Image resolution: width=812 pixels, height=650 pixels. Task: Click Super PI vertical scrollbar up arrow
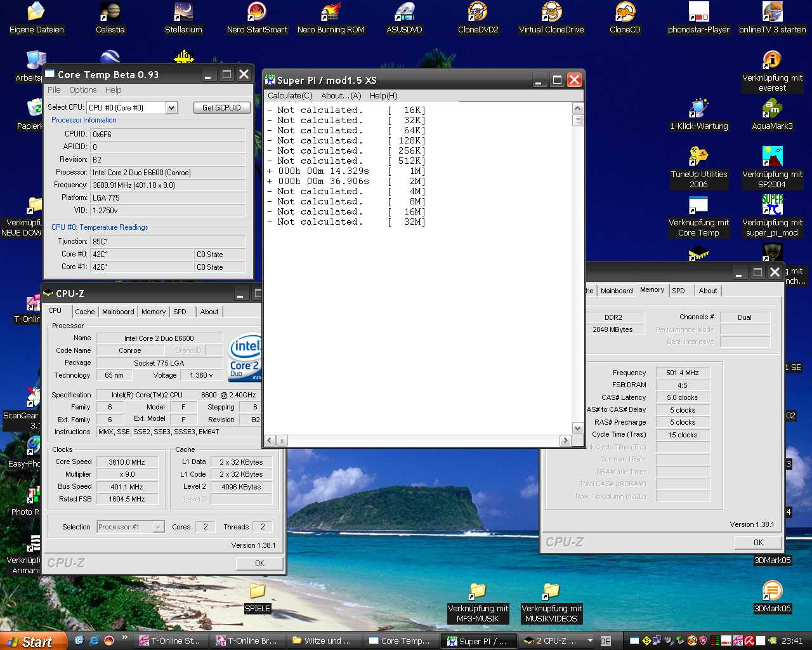[577, 108]
